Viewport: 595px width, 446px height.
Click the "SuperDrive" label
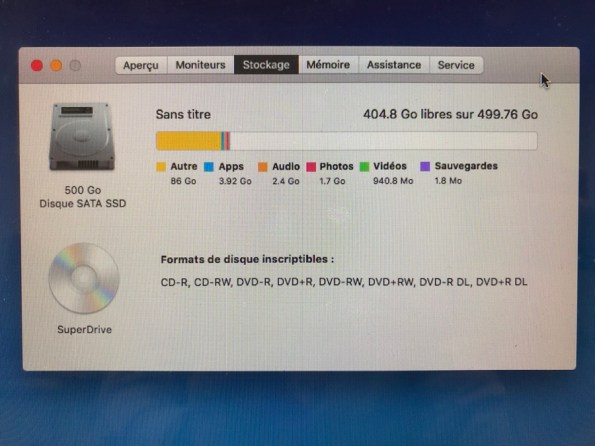point(85,329)
